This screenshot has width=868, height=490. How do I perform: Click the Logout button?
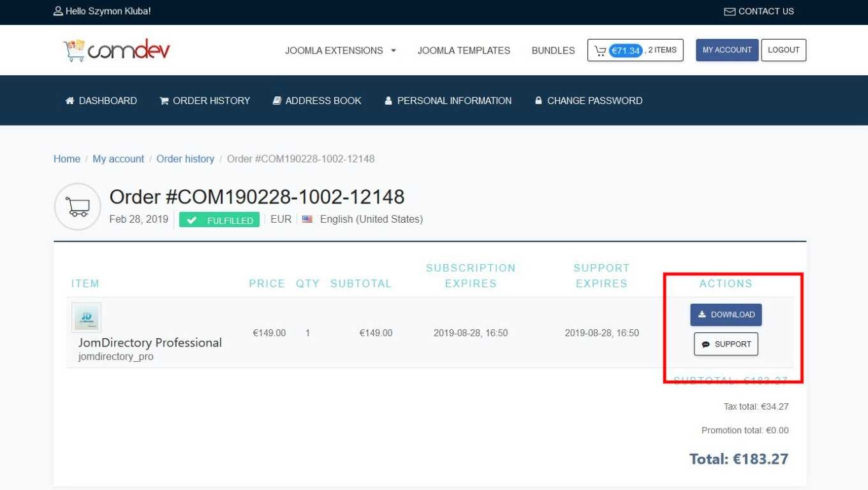click(784, 50)
